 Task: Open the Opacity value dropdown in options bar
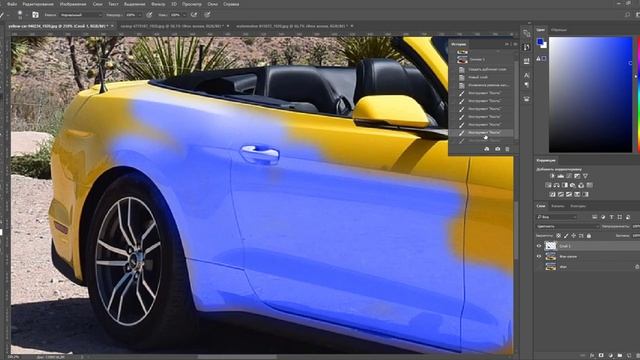(x=133, y=15)
